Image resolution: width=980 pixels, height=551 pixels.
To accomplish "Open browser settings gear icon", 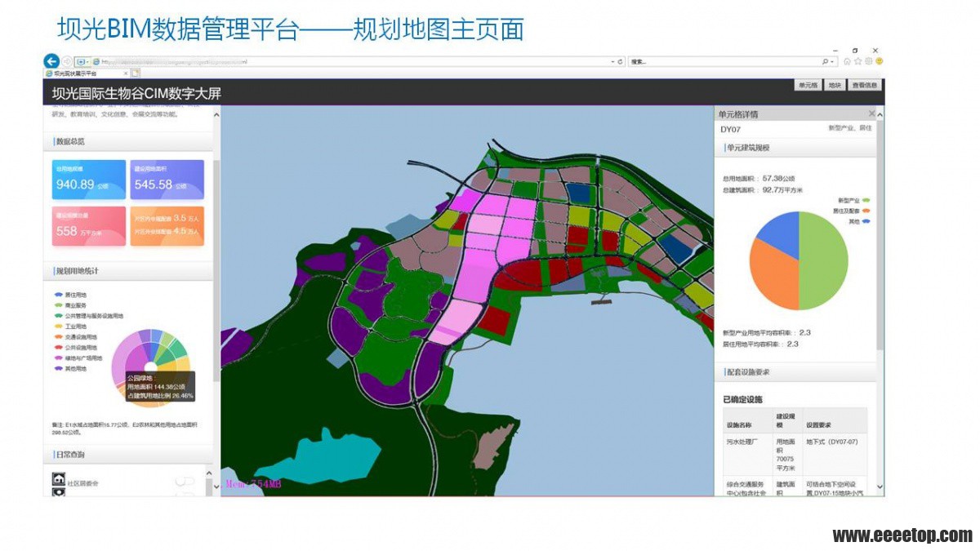I will click(869, 61).
